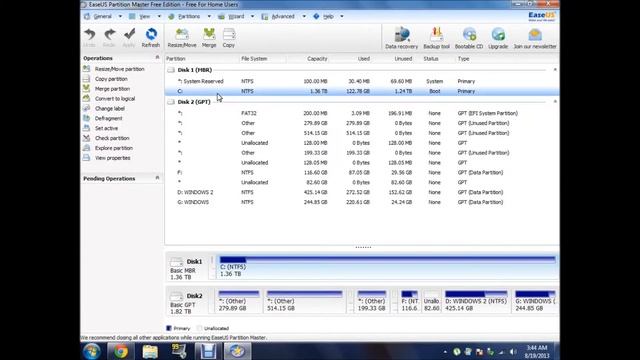Image resolution: width=640 pixels, height=360 pixels.
Task: Refresh the disk list
Action: pyautogui.click(x=151, y=38)
